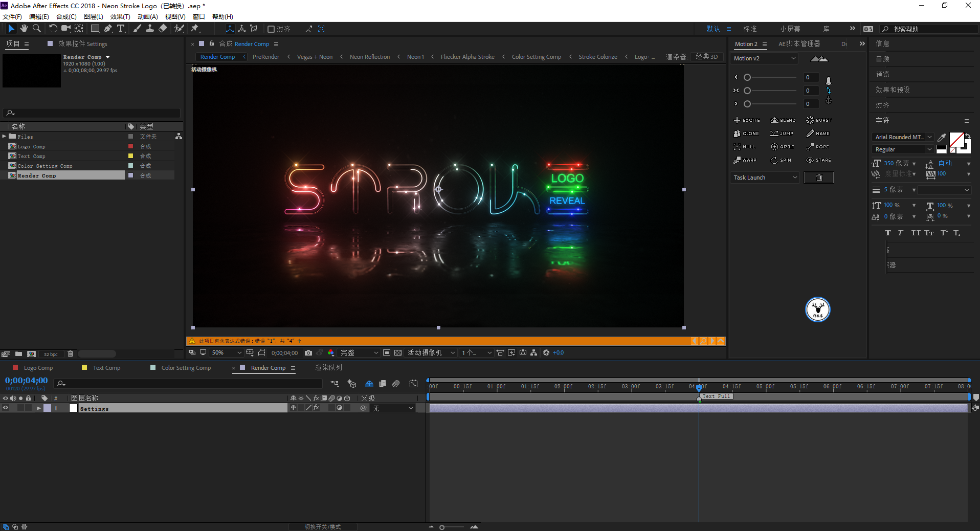This screenshot has height=531, width=980.
Task: Toggle frame blending for timeline layers
Action: click(383, 384)
